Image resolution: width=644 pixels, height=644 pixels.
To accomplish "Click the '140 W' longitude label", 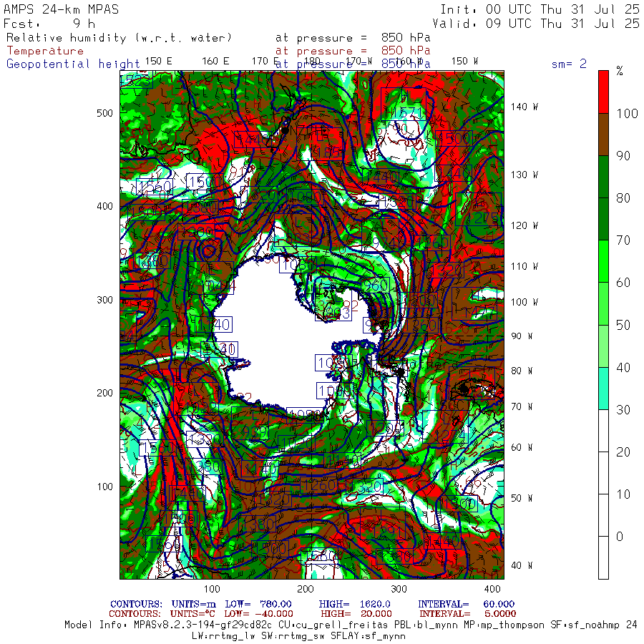I will coord(524,107).
